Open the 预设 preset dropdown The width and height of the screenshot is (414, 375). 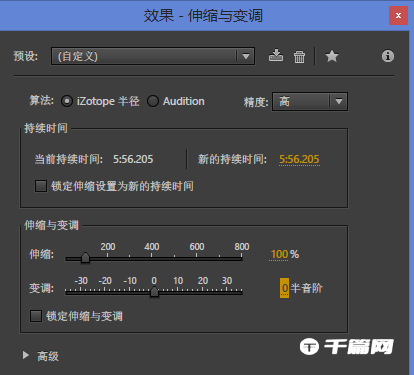(x=153, y=56)
